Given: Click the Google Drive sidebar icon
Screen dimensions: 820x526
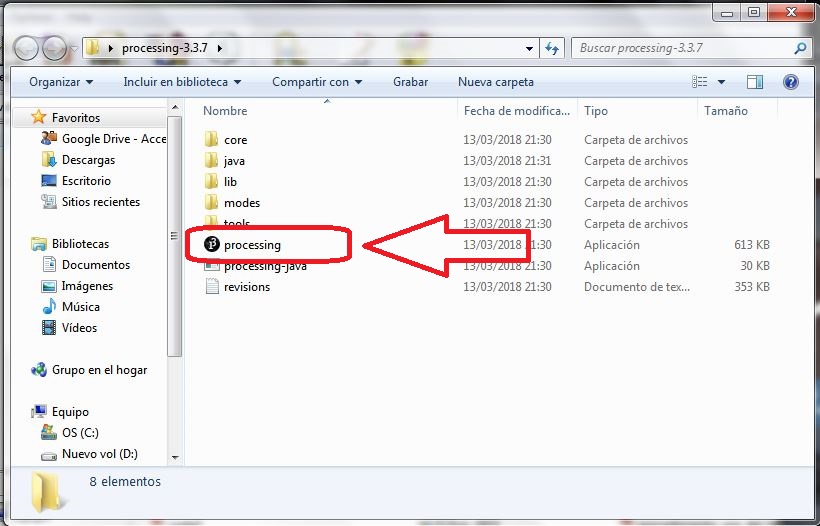Looking at the screenshot, I should tap(49, 138).
